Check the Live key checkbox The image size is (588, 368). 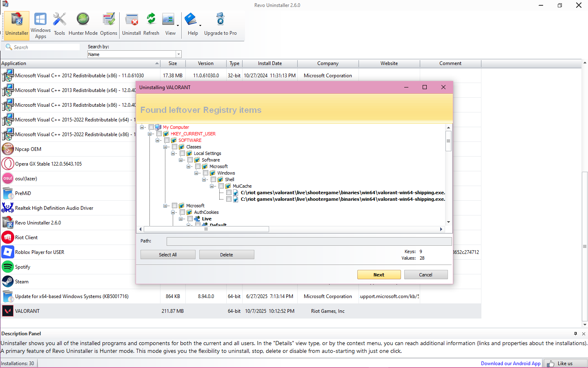coord(190,219)
